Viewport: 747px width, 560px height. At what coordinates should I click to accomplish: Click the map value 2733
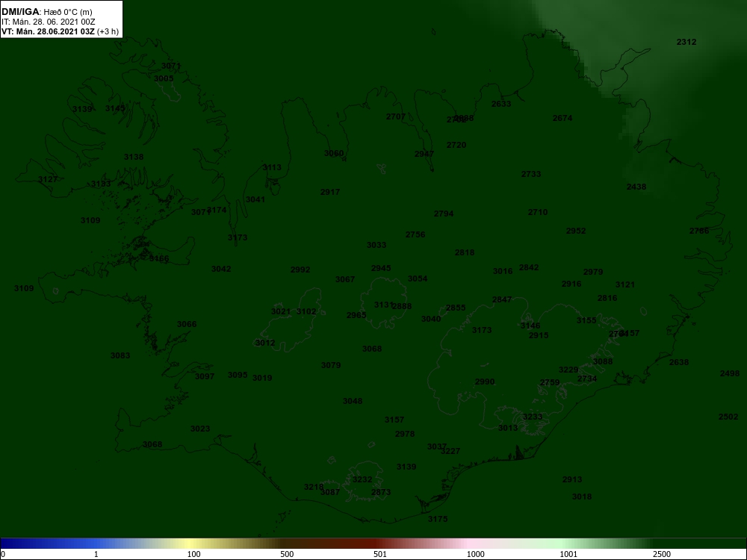point(531,174)
